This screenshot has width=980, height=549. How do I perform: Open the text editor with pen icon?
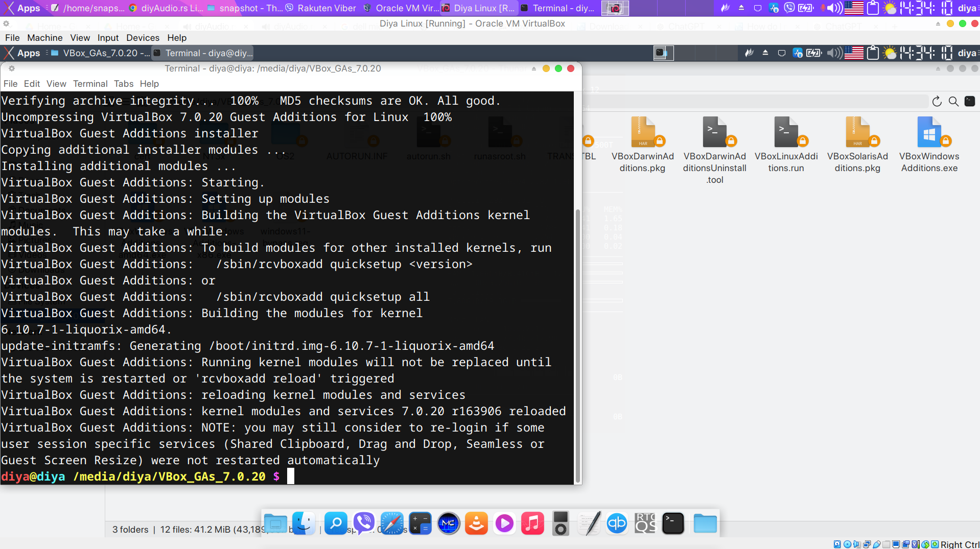click(x=589, y=523)
